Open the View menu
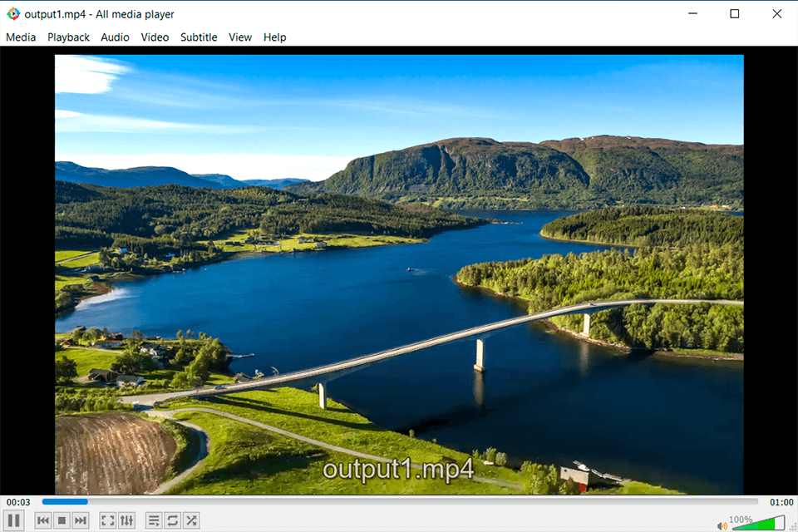The image size is (798, 532). [x=239, y=37]
